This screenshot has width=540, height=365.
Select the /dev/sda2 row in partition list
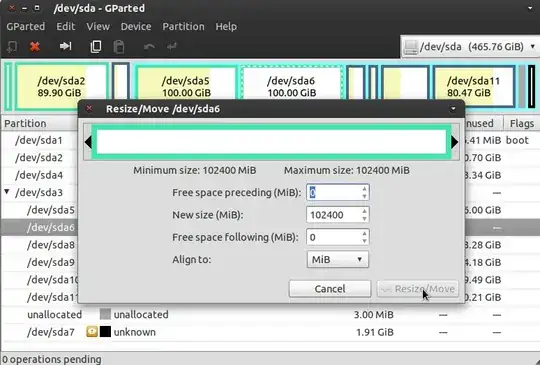[39, 158]
